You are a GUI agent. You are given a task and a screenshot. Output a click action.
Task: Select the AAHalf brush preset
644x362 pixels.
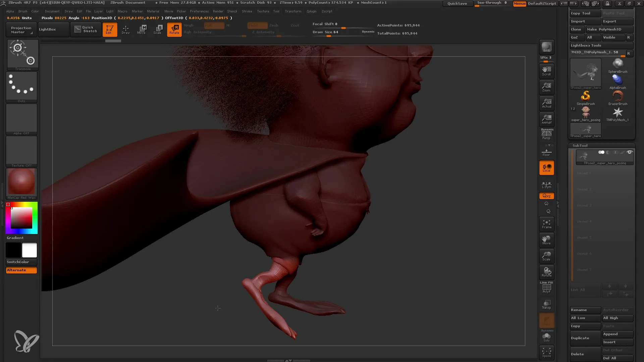[x=547, y=119]
